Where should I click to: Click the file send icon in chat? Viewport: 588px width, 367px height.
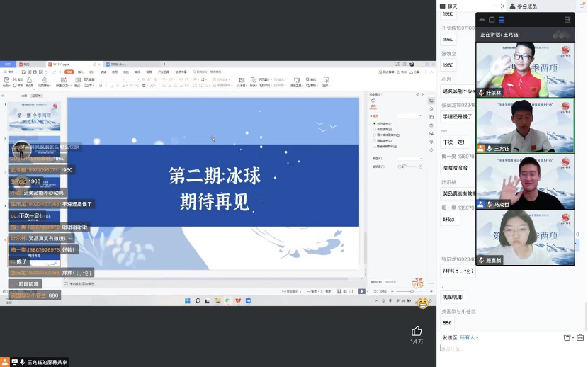click(x=567, y=337)
